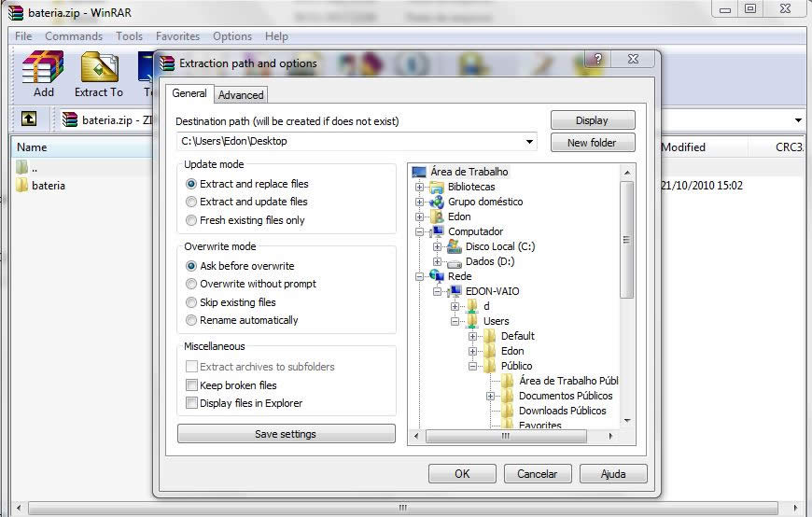The width and height of the screenshot is (812, 517).
Task: Select Grupo doméstico homegroup icon
Action: tap(437, 202)
